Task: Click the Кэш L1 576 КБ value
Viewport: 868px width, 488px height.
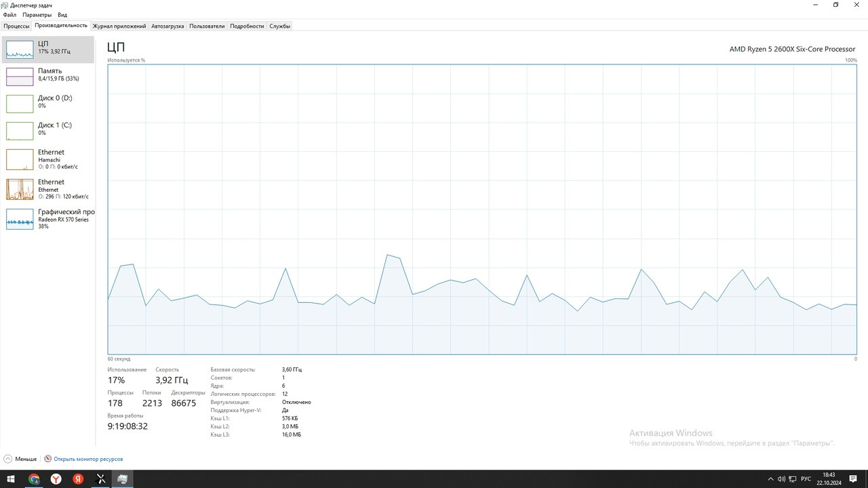Action: coord(290,418)
